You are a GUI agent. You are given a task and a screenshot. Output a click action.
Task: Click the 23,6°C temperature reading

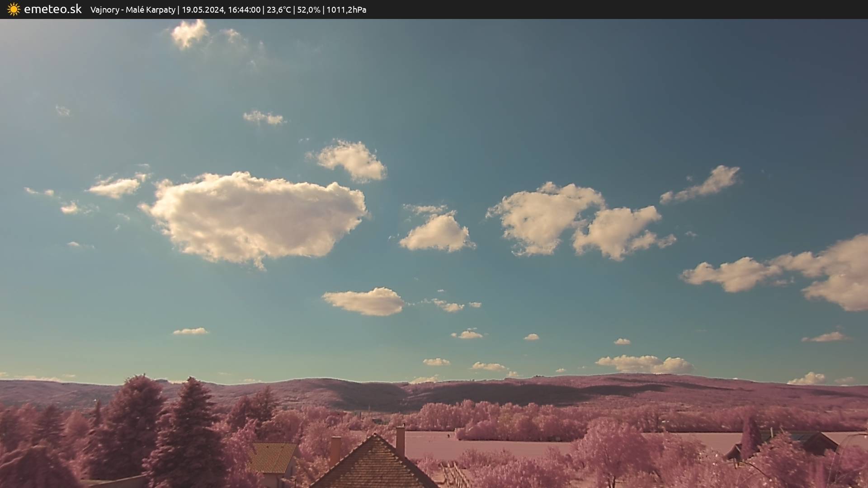[279, 10]
